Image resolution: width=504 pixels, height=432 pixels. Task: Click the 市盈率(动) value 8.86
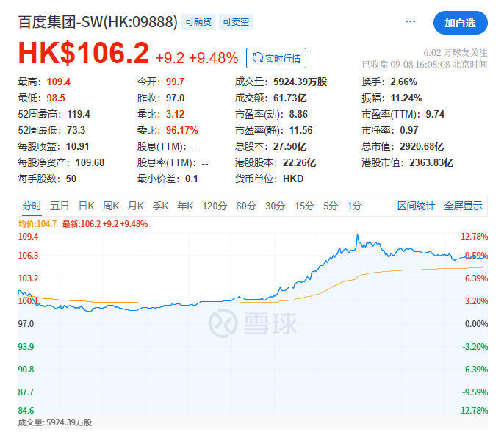click(x=298, y=114)
